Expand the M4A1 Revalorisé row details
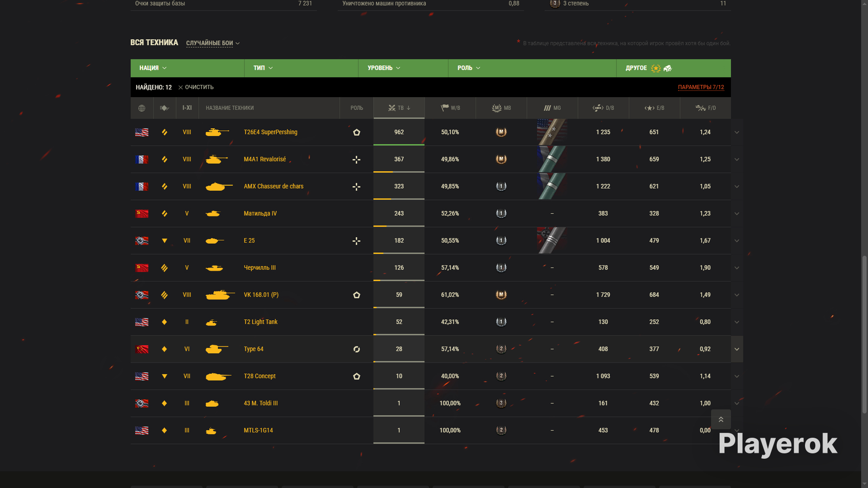 (737, 160)
